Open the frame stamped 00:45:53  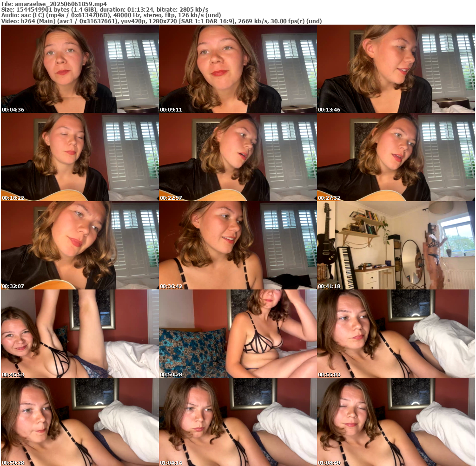80,334
